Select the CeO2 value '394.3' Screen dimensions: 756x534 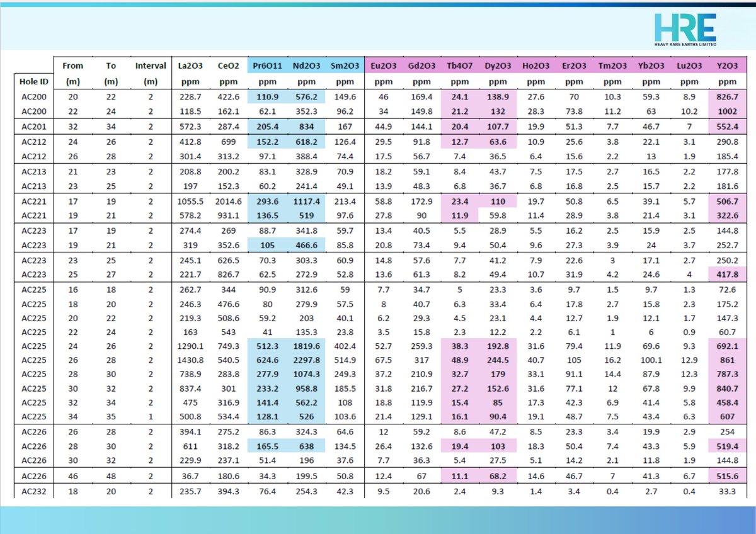click(228, 490)
